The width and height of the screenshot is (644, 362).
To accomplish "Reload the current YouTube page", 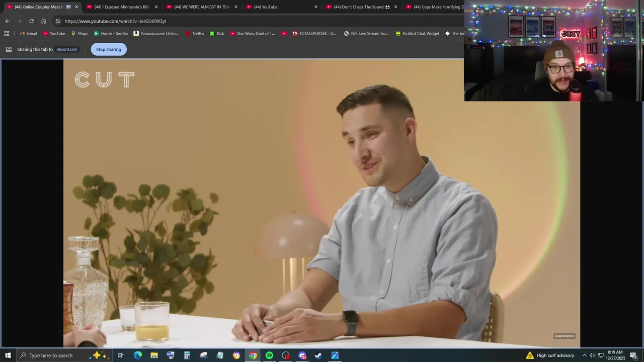I will 31,21.
